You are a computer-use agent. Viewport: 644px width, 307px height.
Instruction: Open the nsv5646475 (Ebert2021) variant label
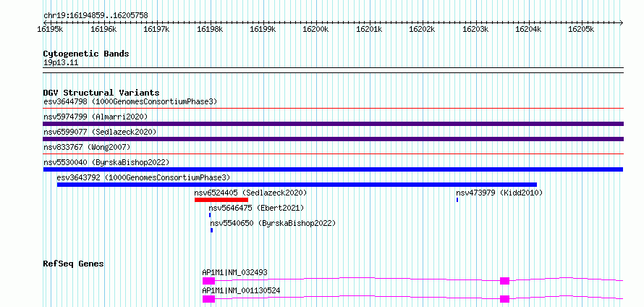point(256,208)
